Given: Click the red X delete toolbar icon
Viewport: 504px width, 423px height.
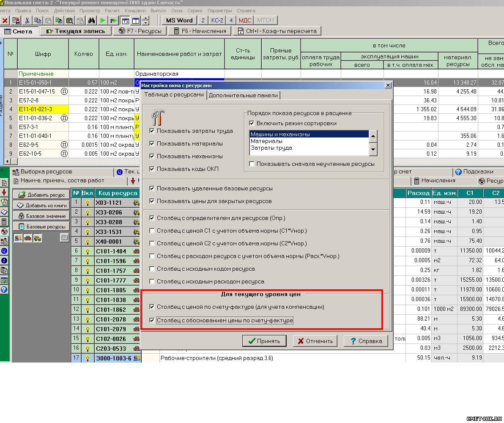Looking at the screenshot, I should [5, 20].
